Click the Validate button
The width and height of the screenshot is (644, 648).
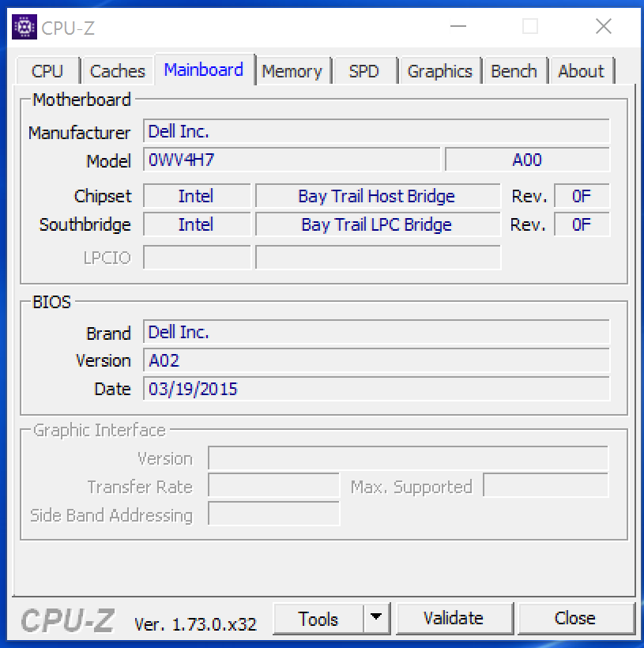(x=454, y=618)
